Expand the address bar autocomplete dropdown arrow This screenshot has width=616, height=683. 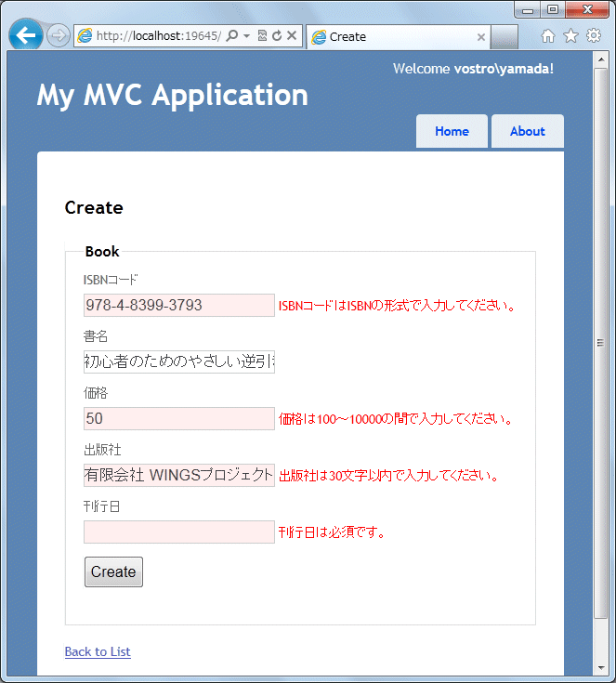tap(247, 36)
